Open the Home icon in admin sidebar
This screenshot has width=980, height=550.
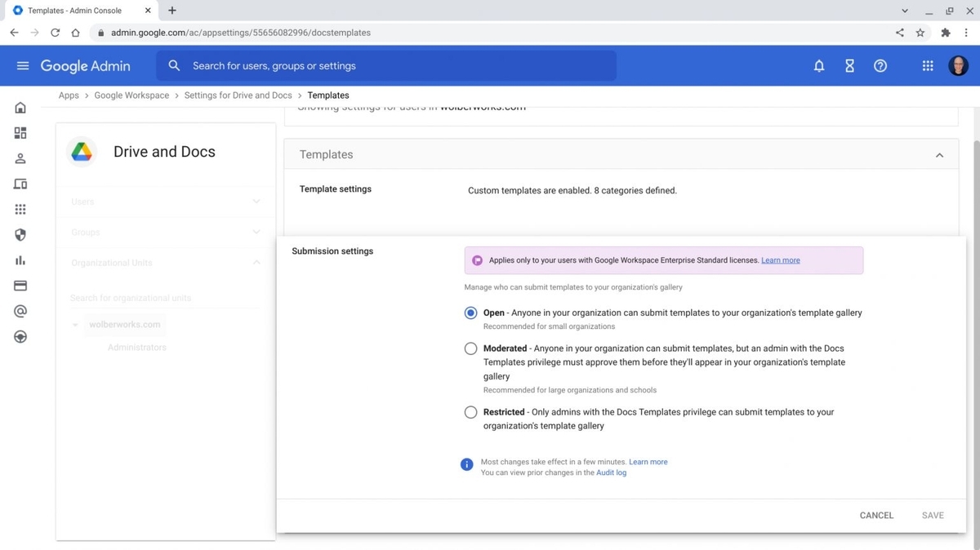pyautogui.click(x=20, y=107)
